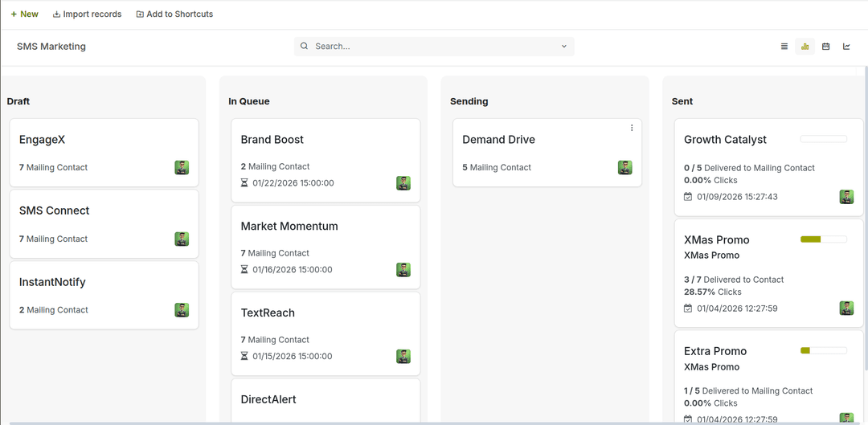Image resolution: width=868 pixels, height=425 pixels.
Task: Click avatar on EngageX card
Action: [x=182, y=167]
